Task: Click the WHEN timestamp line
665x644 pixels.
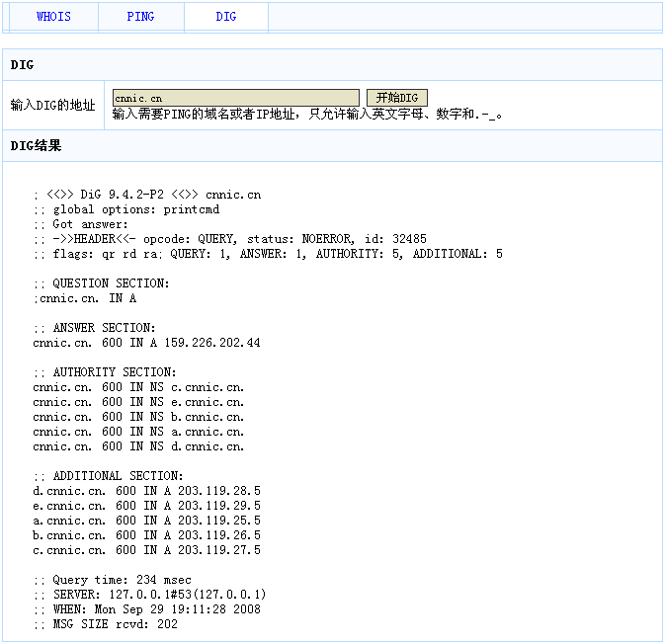Action: tap(147, 609)
